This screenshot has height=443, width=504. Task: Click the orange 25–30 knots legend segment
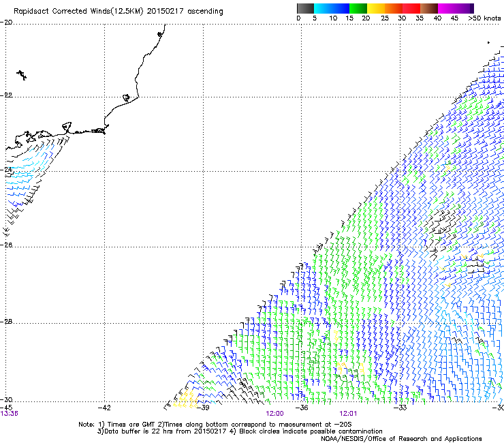(x=394, y=8)
